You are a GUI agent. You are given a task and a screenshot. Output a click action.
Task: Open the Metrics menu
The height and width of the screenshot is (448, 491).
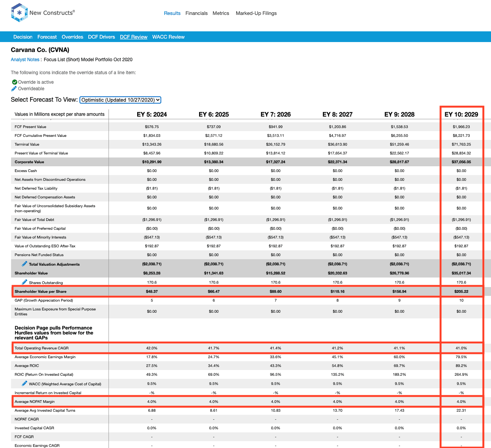click(221, 13)
